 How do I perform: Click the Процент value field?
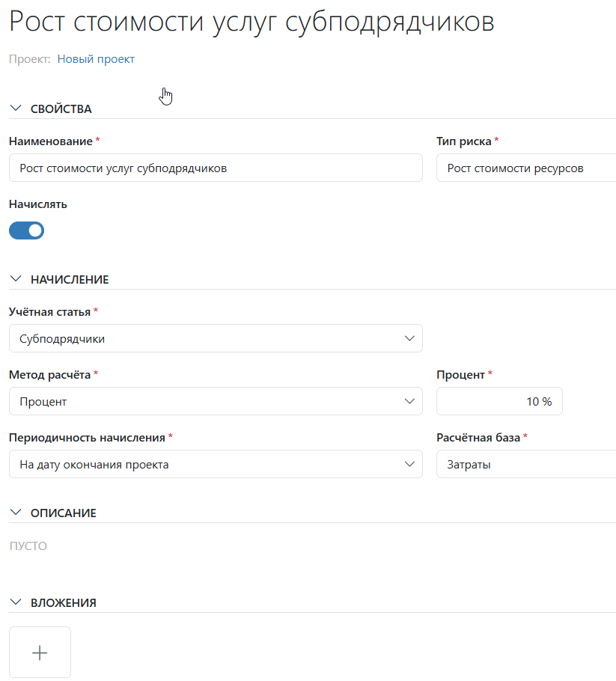tap(499, 401)
